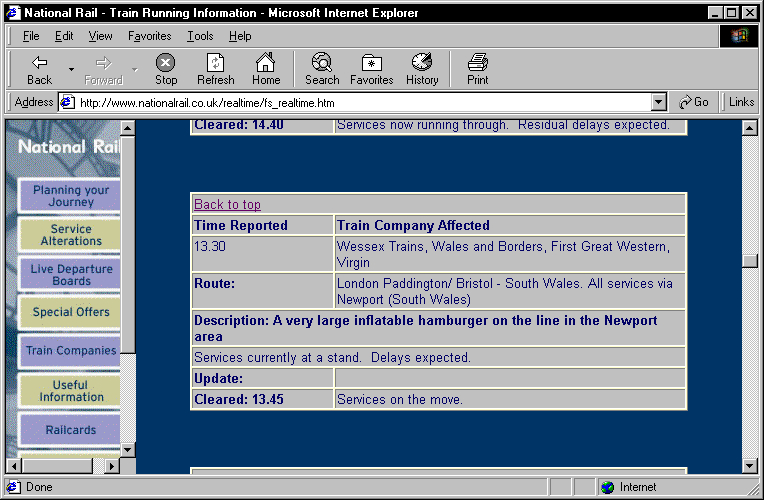Click the sidebar frame vertical scroll thumb
This screenshot has height=500, width=764.
[128, 245]
